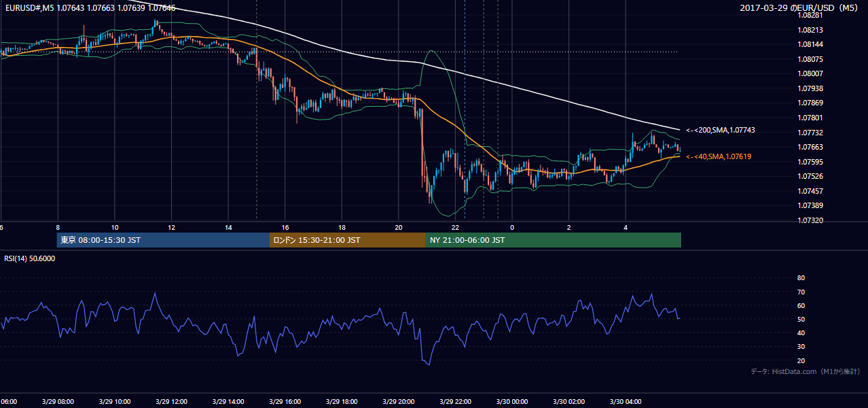Click price level 1.07732 on axis
Screen dimensions: 868x408
click(810, 133)
